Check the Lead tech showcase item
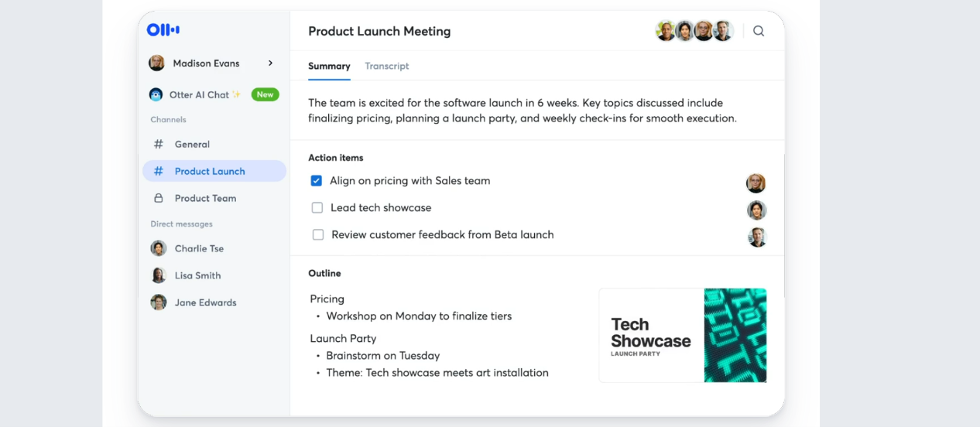 pyautogui.click(x=317, y=208)
